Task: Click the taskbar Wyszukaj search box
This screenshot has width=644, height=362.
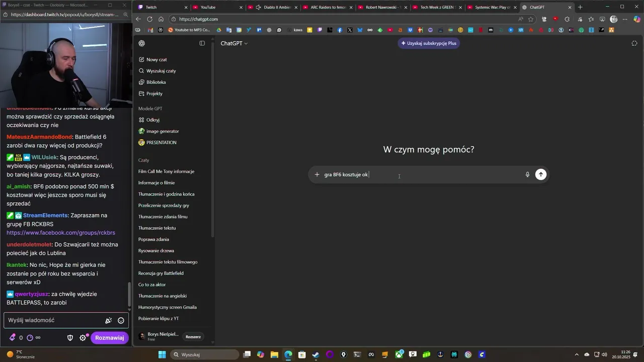Action: coord(204,354)
